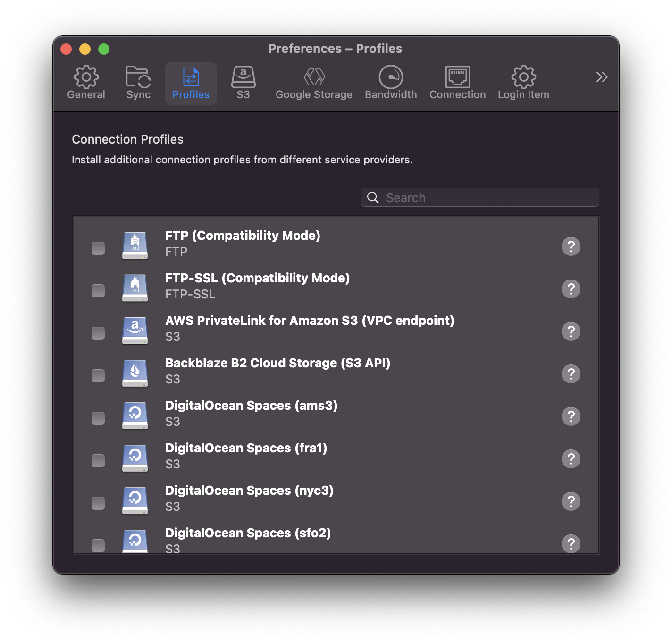Enable the FTP-SSL (Compatibility Mode) profile checkbox

click(98, 291)
